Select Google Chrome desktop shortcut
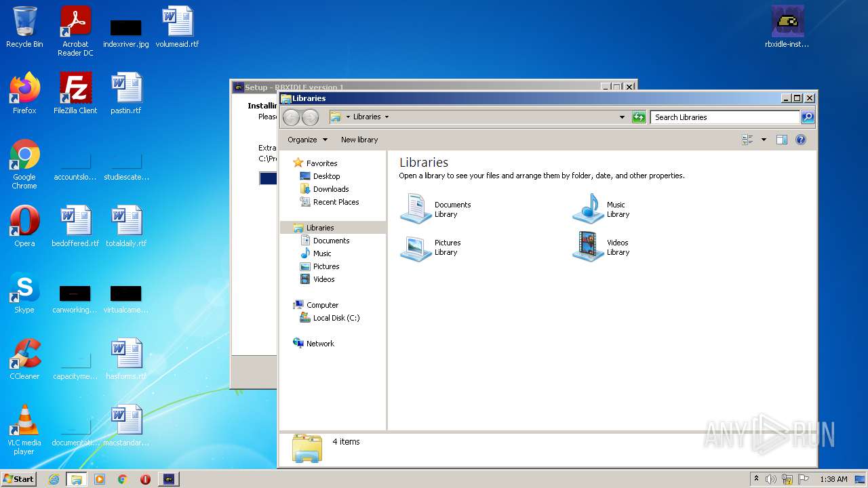Image resolution: width=868 pixels, height=488 pixels. [24, 164]
